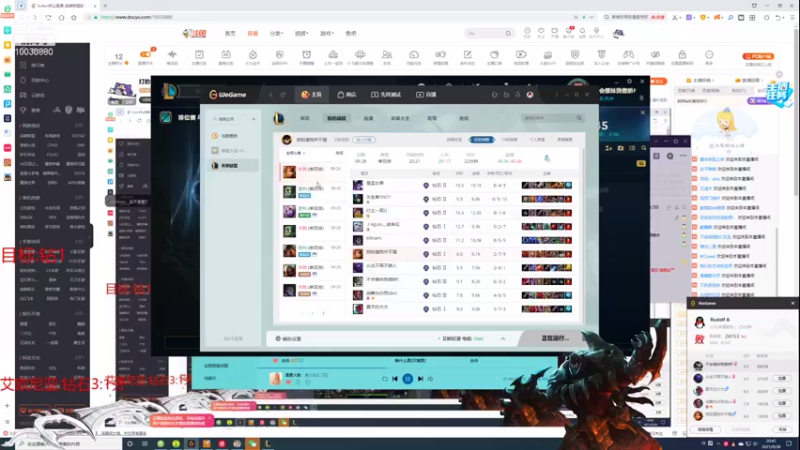Pause playback in the music player
This screenshot has width=800, height=450.
407,379
